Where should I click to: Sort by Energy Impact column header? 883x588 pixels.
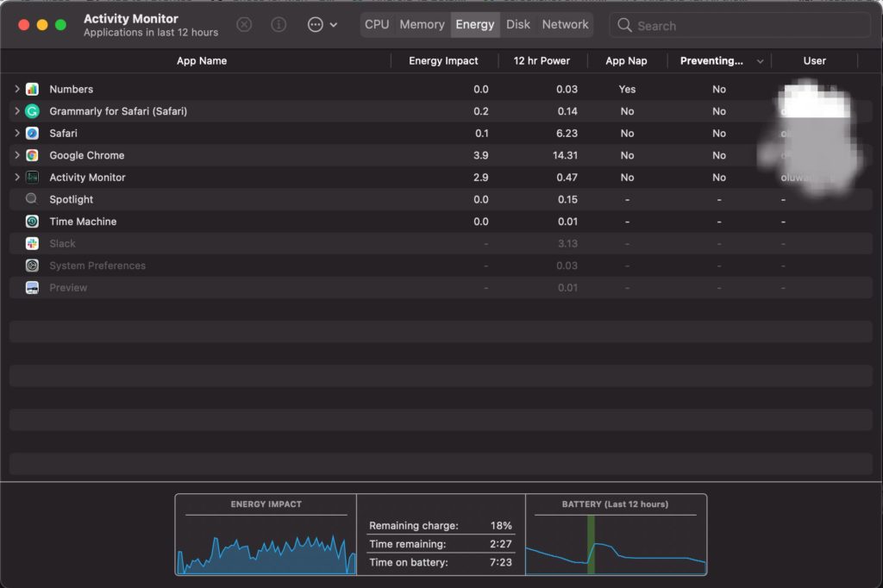coord(443,61)
